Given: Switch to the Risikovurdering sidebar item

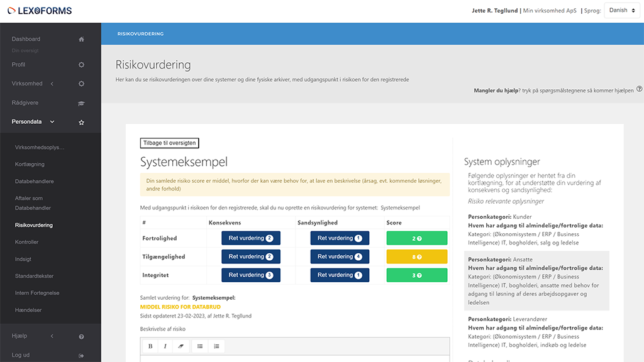Looking at the screenshot, I should click(35, 224).
